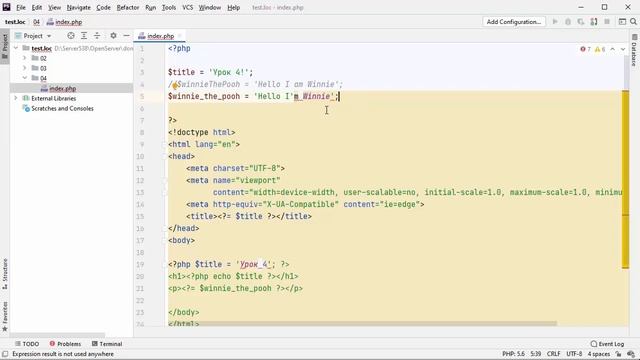Screen dimensions: 640x360
Task: Click the Add Configuration button
Action: 514,22
